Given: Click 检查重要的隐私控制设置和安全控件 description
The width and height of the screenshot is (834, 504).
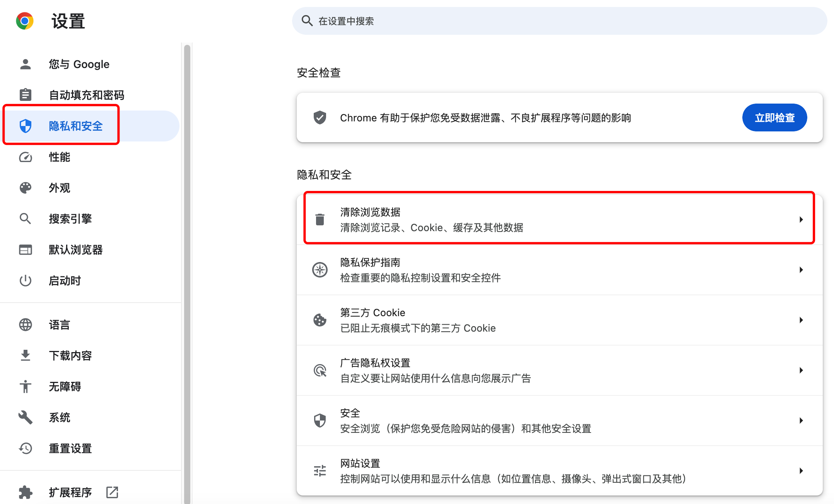Looking at the screenshot, I should click(420, 278).
